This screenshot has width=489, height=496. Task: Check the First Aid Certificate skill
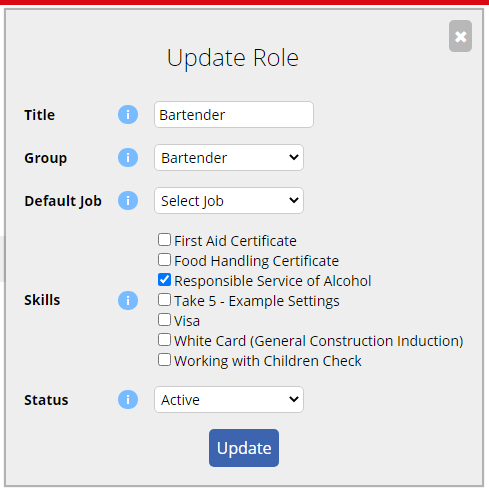(164, 240)
